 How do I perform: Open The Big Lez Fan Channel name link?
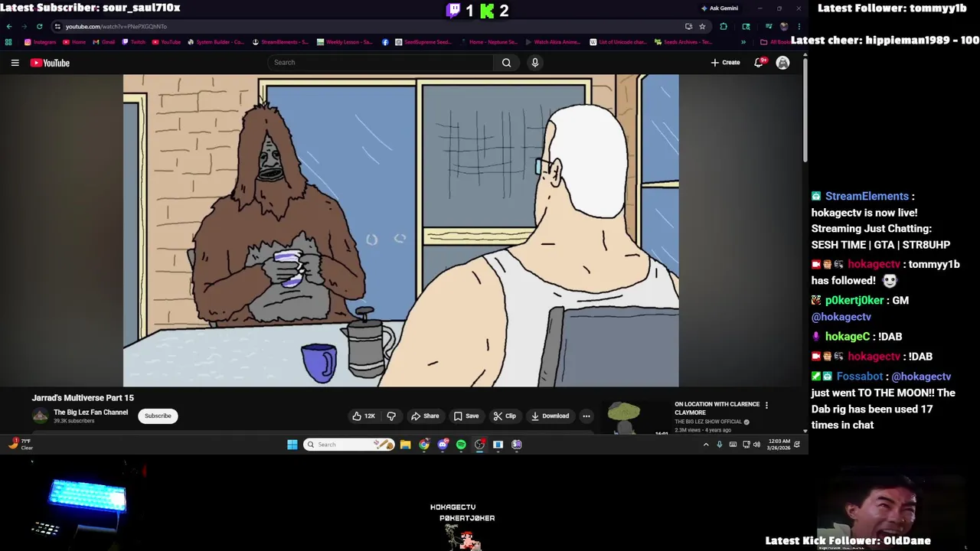tap(90, 412)
